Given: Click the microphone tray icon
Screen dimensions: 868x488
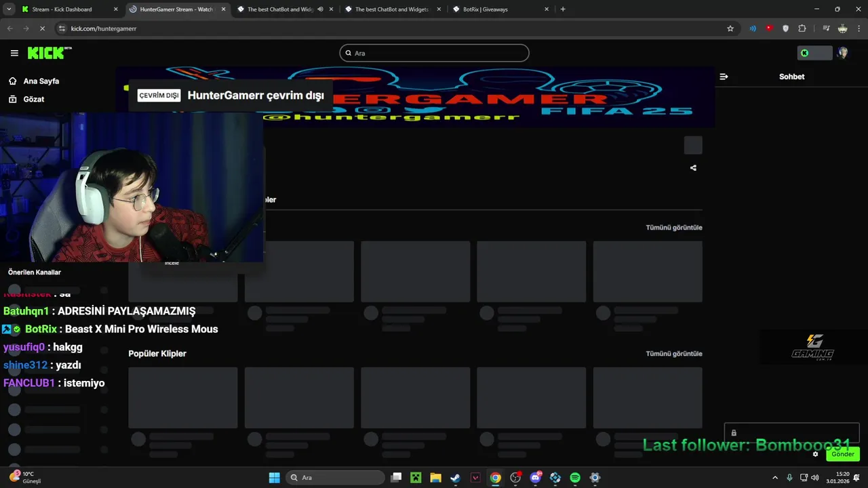Looking at the screenshot, I should 790,478.
